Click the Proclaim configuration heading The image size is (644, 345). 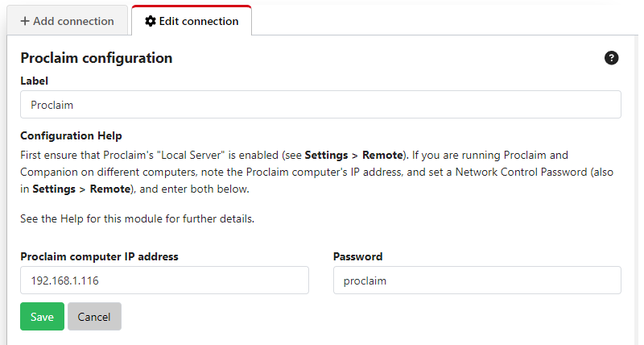click(97, 58)
